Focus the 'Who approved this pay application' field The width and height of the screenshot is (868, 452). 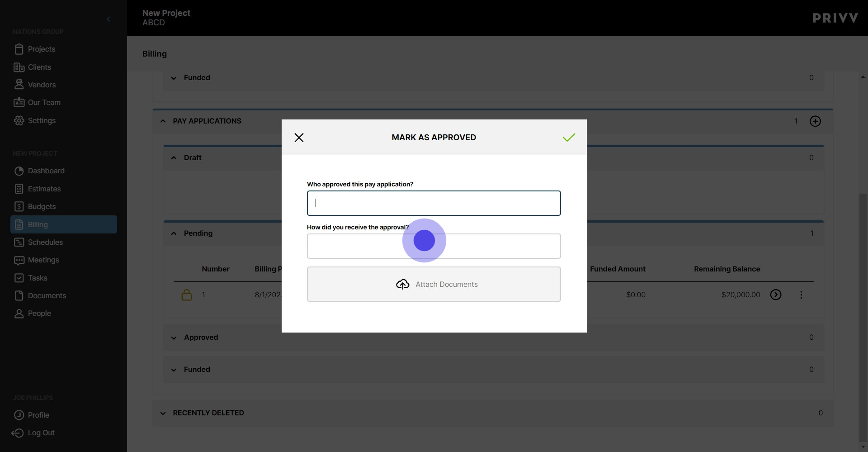(434, 203)
